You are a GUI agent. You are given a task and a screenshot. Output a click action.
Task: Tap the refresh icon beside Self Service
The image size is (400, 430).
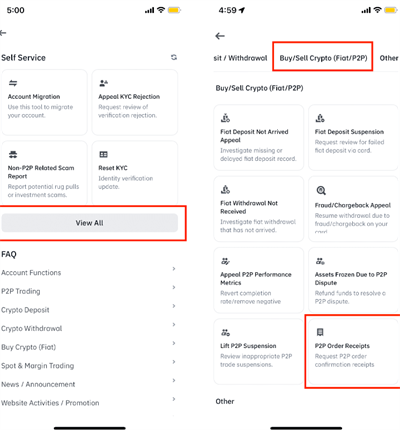coord(174,57)
